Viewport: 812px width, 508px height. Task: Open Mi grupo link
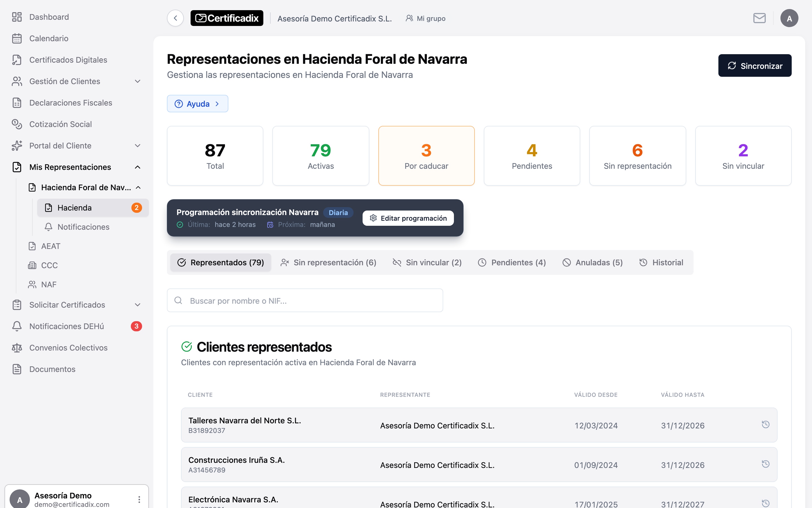pos(425,18)
